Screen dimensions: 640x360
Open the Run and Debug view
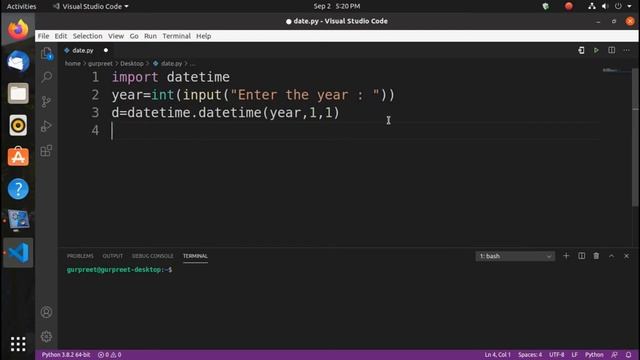point(47,126)
